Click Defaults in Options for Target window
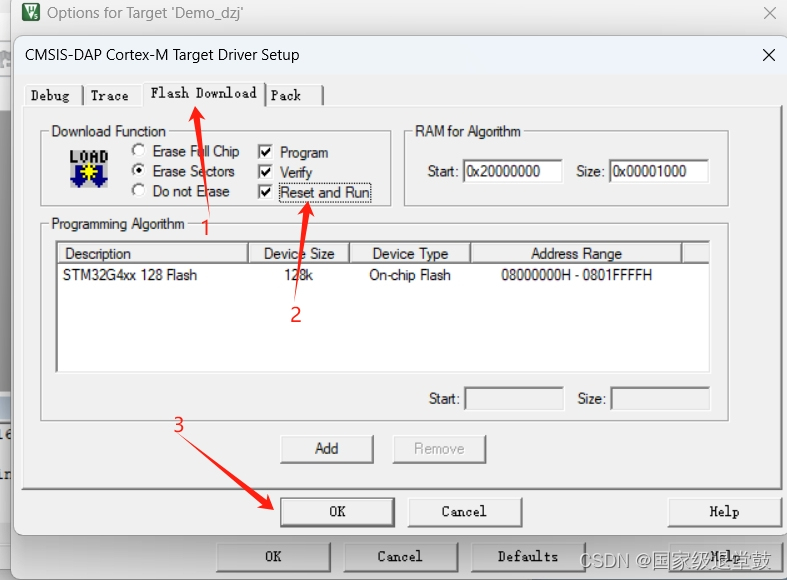787x580 pixels. click(528, 556)
